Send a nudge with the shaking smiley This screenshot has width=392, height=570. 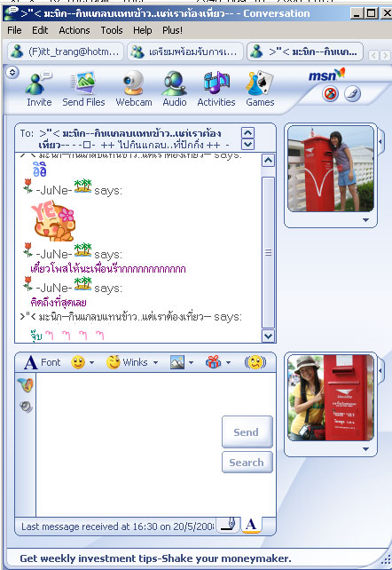click(x=255, y=362)
